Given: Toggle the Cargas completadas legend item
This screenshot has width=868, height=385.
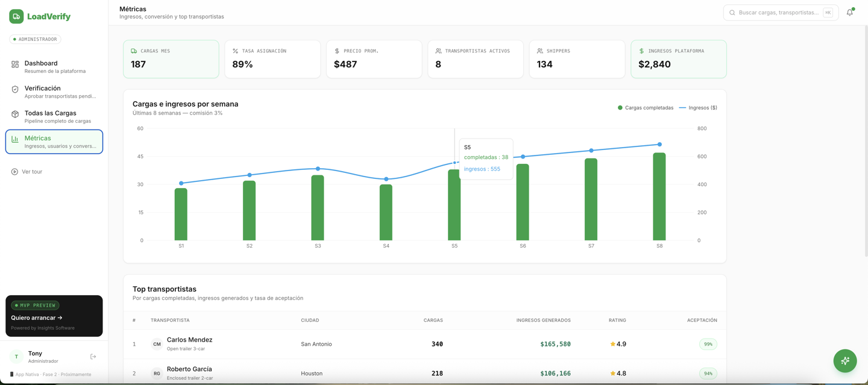Looking at the screenshot, I should 646,108.
